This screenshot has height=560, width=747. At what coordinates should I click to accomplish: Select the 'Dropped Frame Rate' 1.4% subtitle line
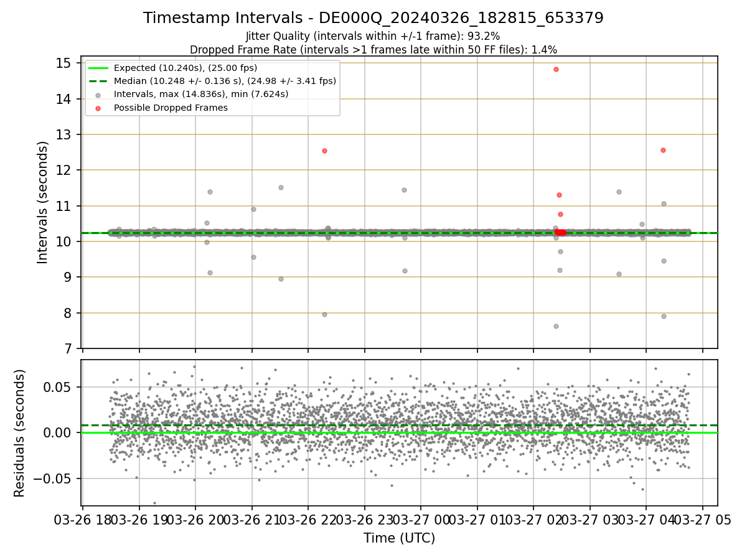(x=374, y=49)
